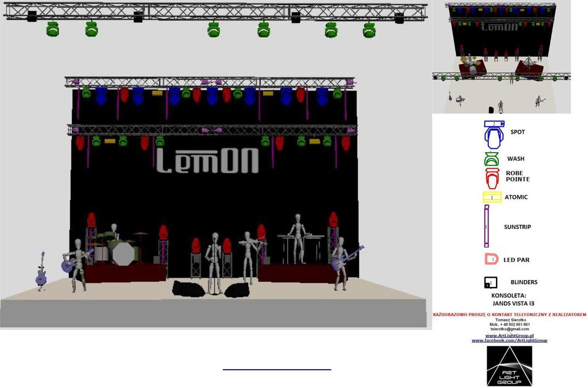Image resolution: width=588 pixels, height=388 pixels.
Task: Click the drummer figure behind the drum kit
Action: pos(114,232)
